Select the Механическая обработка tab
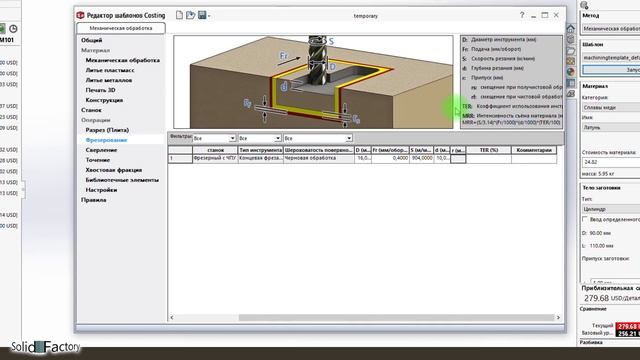 click(121, 28)
